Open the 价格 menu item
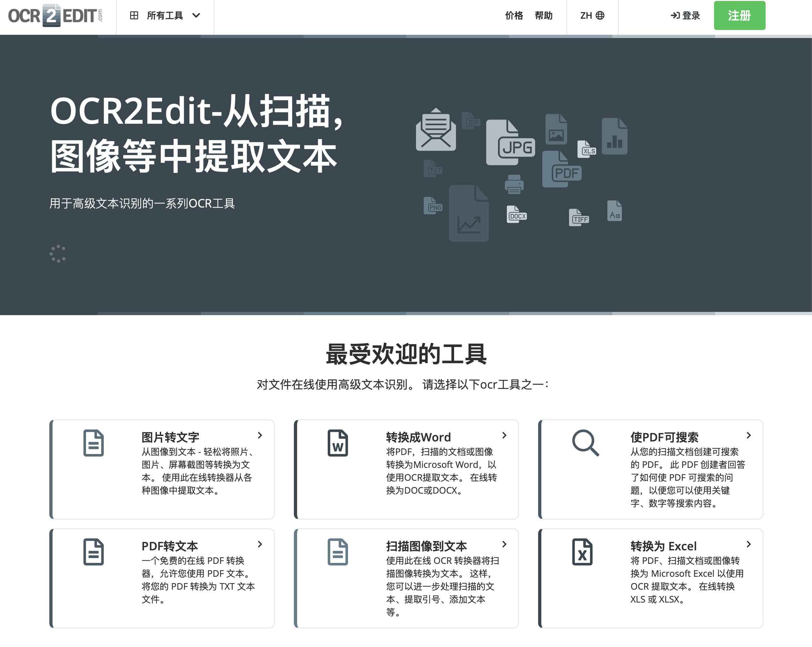The width and height of the screenshot is (812, 647). (x=514, y=15)
